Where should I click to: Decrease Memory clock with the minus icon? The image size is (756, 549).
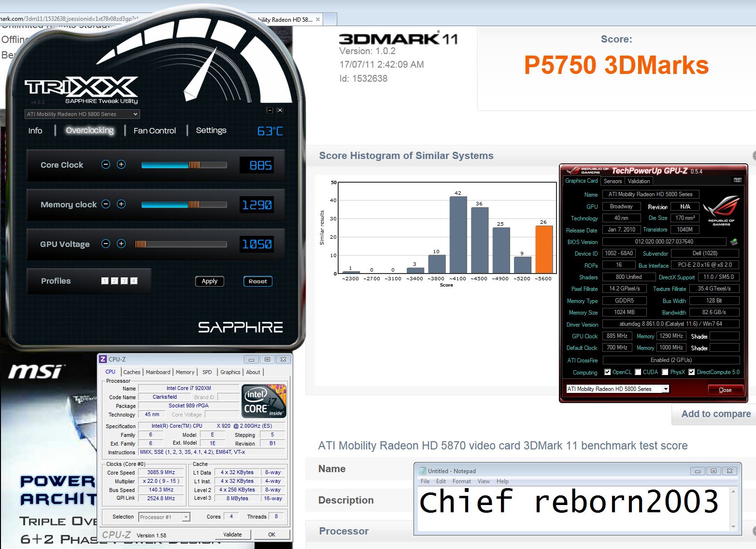click(x=106, y=204)
